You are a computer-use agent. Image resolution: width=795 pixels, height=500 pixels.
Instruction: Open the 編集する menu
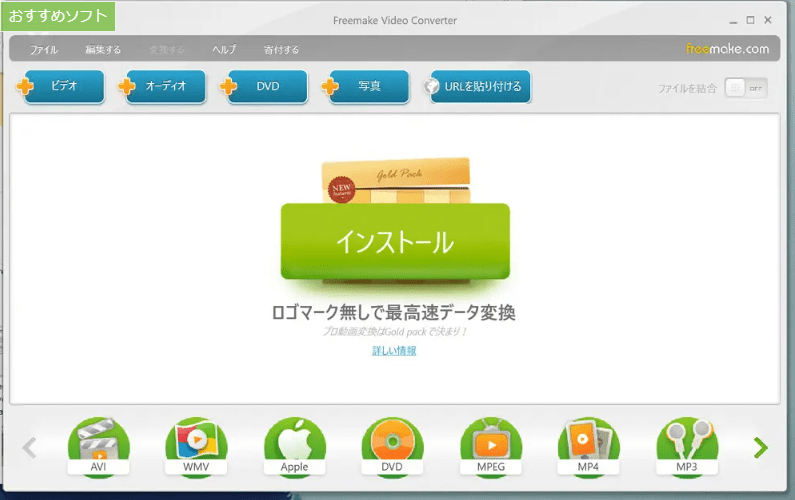point(103,50)
